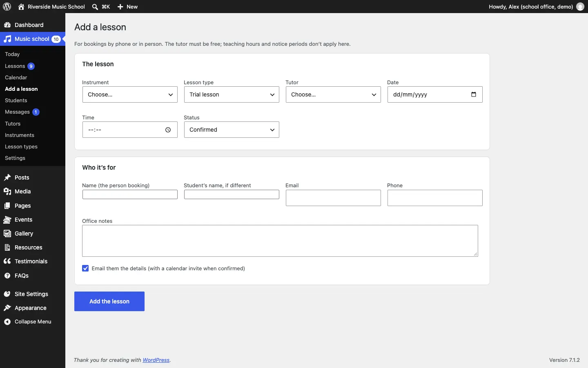Screen dimensions: 588x368
Task: Click the user avatar in admin bar
Action: (x=580, y=7)
